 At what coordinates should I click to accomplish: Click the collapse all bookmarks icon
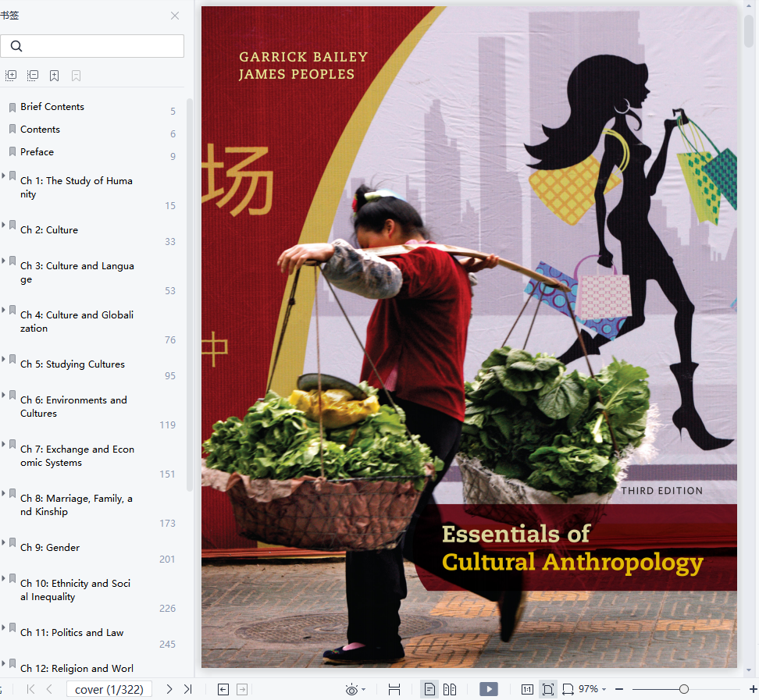33,76
